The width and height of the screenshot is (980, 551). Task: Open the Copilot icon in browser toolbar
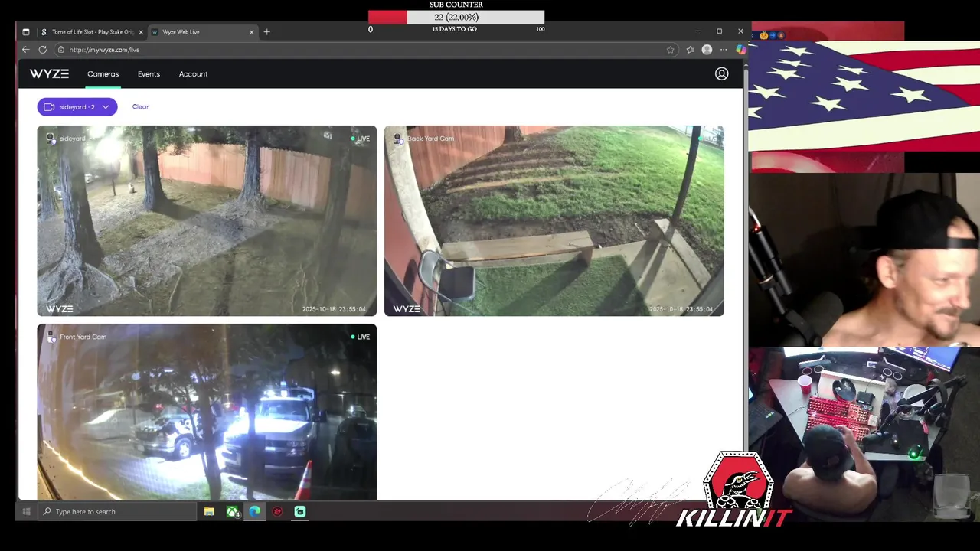(740, 50)
